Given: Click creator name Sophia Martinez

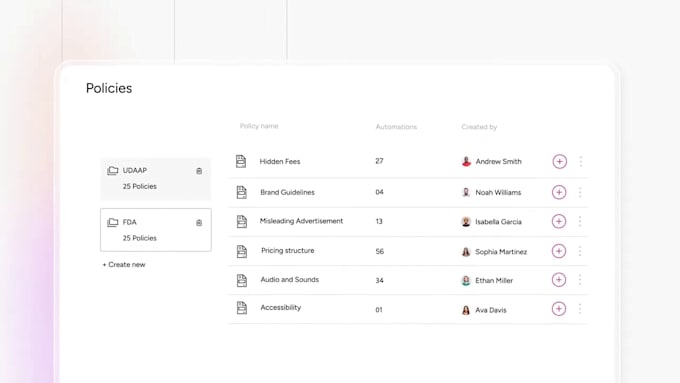Looking at the screenshot, I should click(501, 252).
